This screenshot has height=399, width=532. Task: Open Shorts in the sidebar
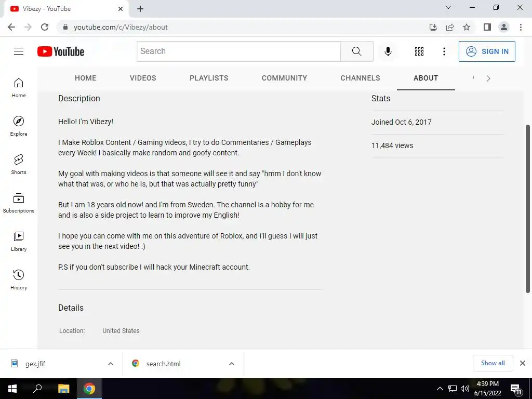(x=19, y=165)
